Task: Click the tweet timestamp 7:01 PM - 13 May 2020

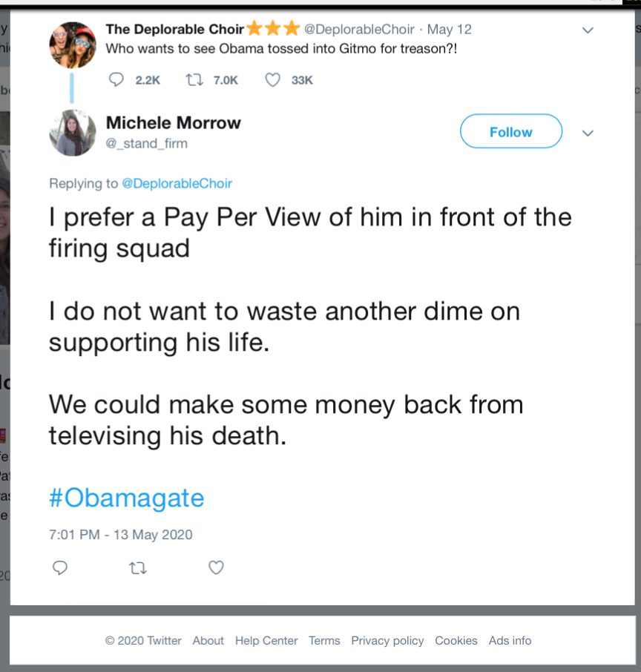Action: [x=120, y=534]
